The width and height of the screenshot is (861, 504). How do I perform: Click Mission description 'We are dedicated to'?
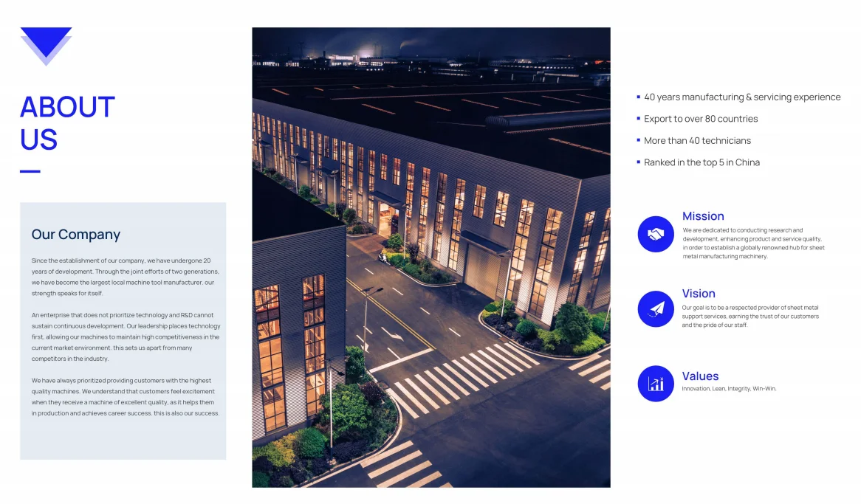pyautogui.click(x=753, y=244)
